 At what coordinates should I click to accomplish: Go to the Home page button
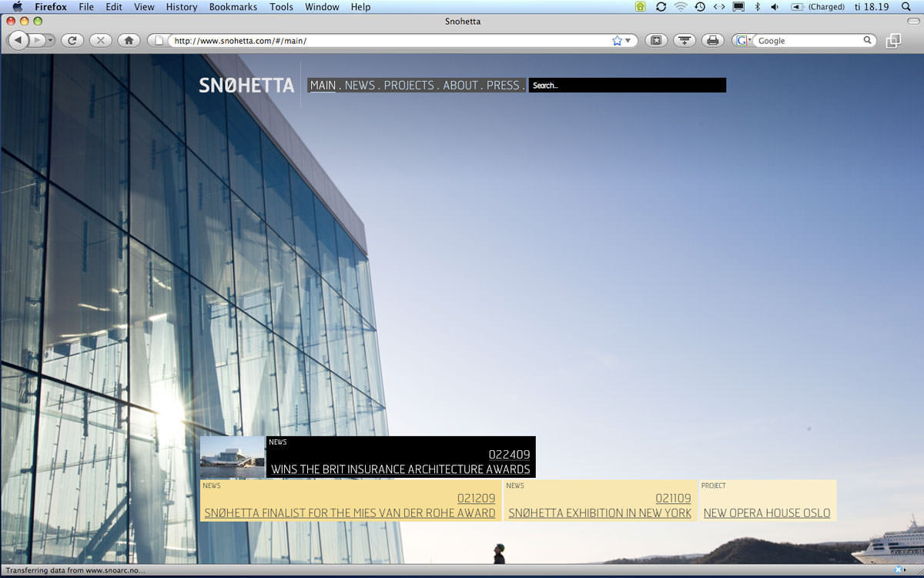pyautogui.click(x=129, y=40)
